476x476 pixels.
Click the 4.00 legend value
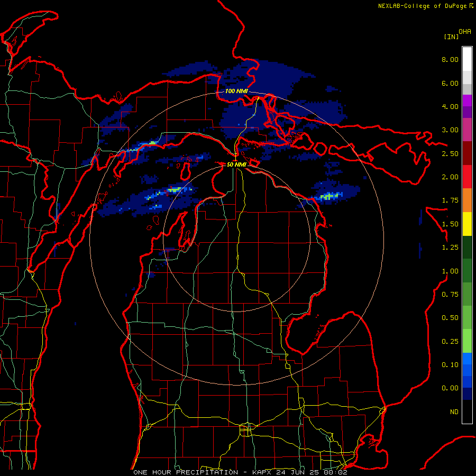point(450,106)
